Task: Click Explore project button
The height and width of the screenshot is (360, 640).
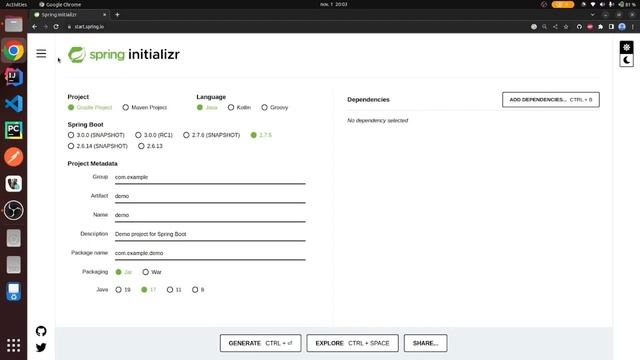Action: [352, 343]
